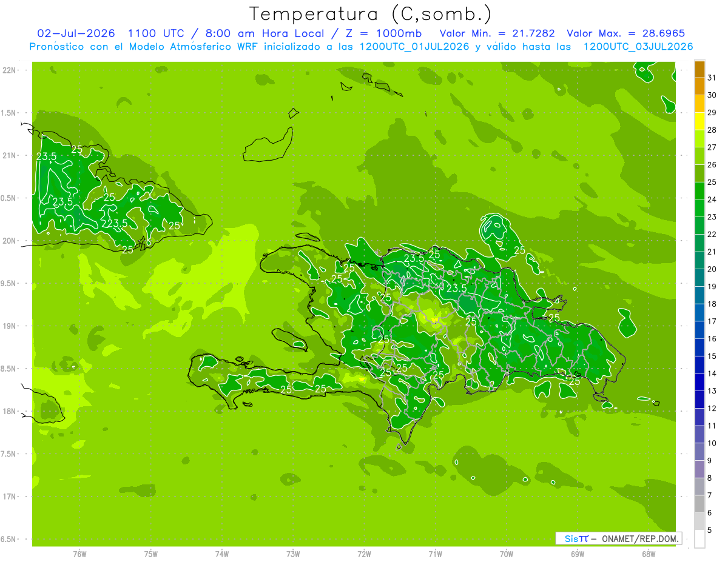Click the "1200UTC_01JUL2026" initialization timestamp
Viewport: 728px width, 562px height.
coord(414,47)
